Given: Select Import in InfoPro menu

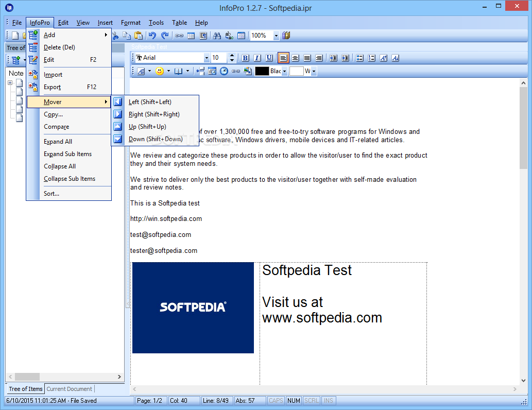Looking at the screenshot, I should pyautogui.click(x=69, y=75).
